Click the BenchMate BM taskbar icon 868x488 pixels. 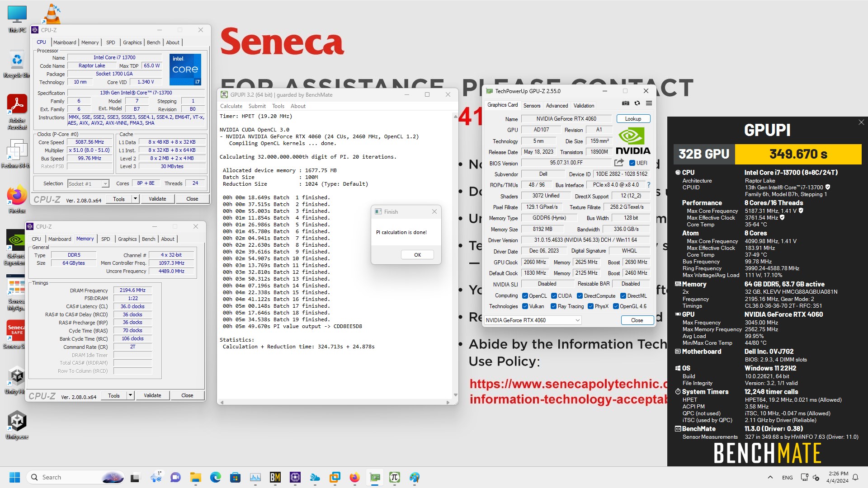(275, 477)
